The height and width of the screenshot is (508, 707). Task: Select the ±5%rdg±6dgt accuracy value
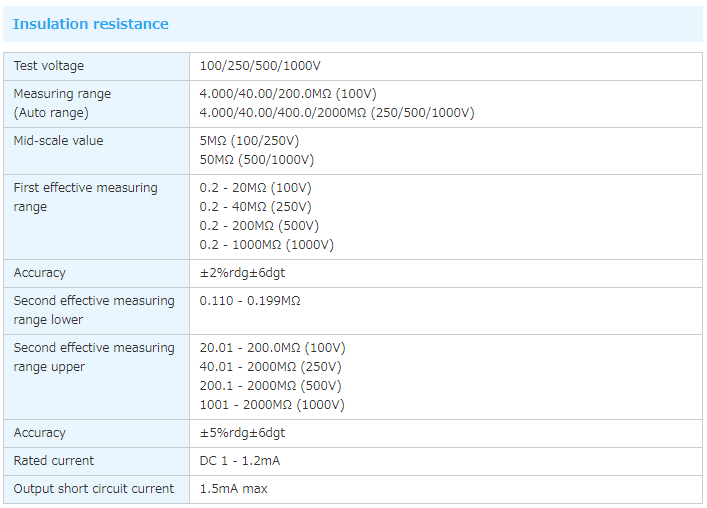[249, 433]
